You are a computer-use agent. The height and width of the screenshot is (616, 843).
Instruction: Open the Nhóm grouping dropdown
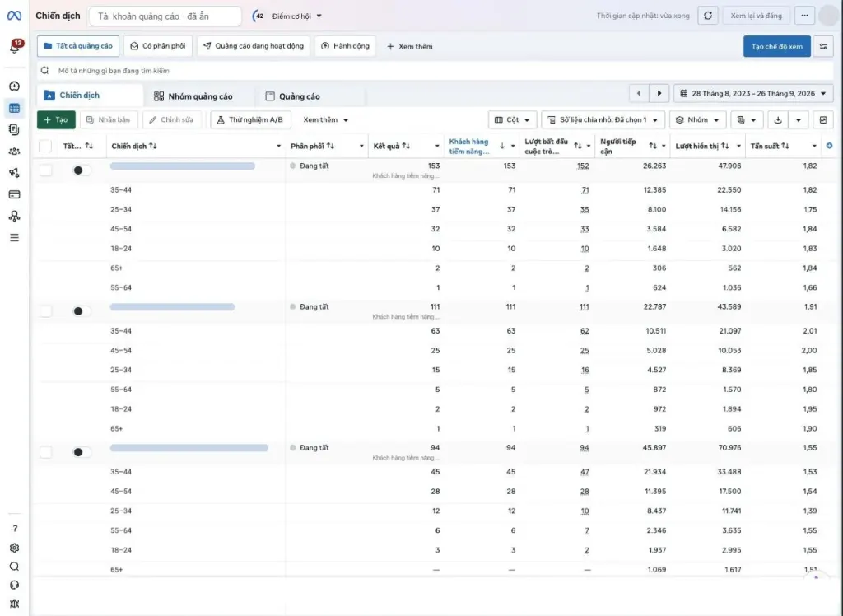tap(698, 120)
